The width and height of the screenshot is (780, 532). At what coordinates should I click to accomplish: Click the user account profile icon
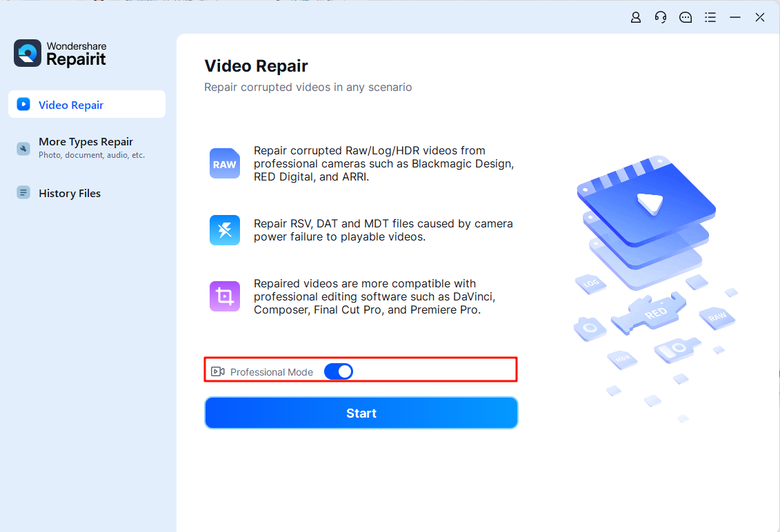tap(636, 18)
